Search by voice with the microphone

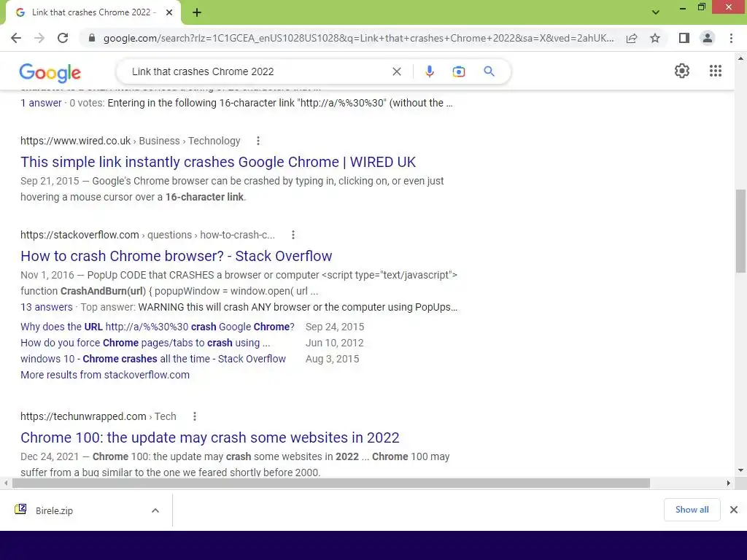pyautogui.click(x=429, y=71)
